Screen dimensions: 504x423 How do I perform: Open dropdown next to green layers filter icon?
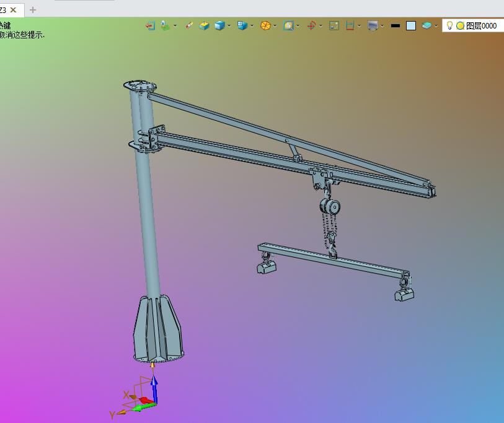pyautogui.click(x=175, y=25)
